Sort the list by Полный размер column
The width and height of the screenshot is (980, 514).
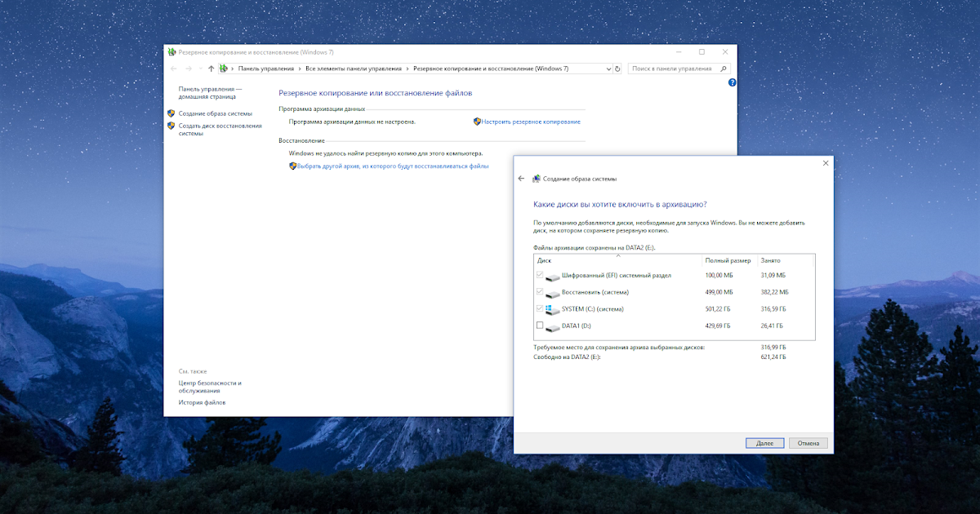729,260
